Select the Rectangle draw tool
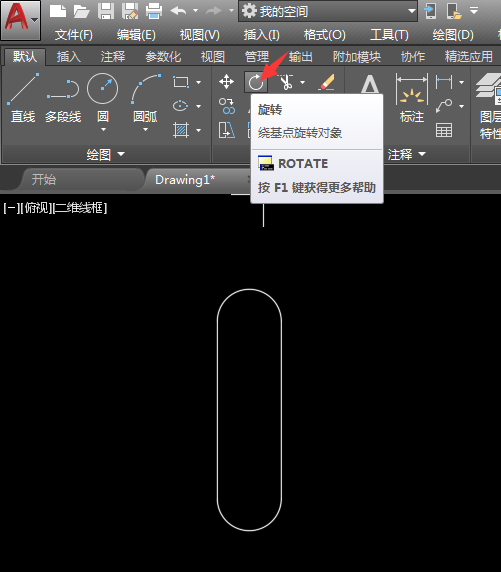 point(181,82)
